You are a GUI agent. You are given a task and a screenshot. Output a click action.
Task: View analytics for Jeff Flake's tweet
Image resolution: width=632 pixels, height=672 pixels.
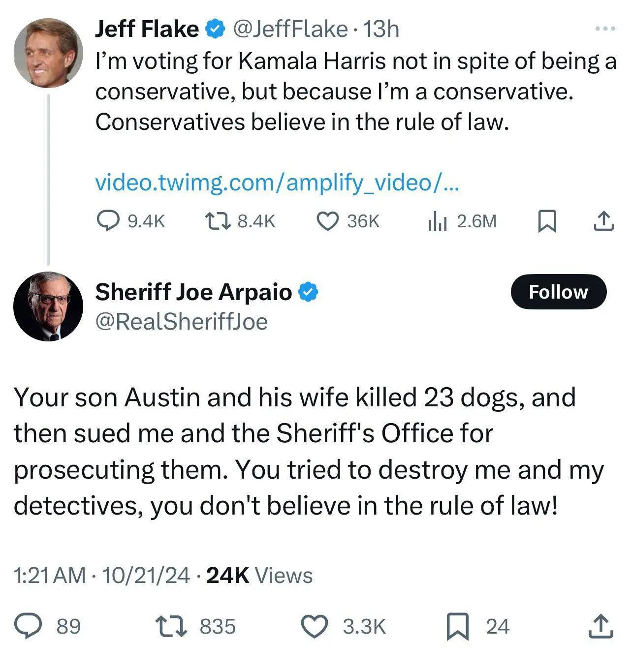pos(437,221)
